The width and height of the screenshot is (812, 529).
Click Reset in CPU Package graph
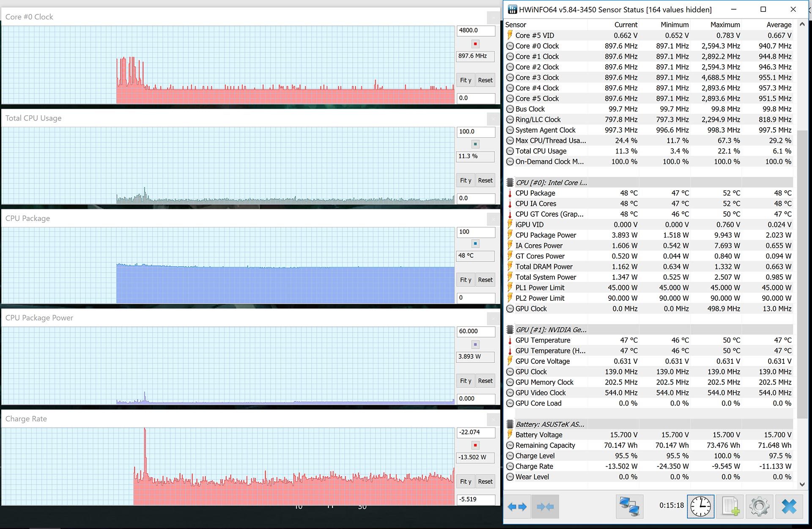pos(485,280)
